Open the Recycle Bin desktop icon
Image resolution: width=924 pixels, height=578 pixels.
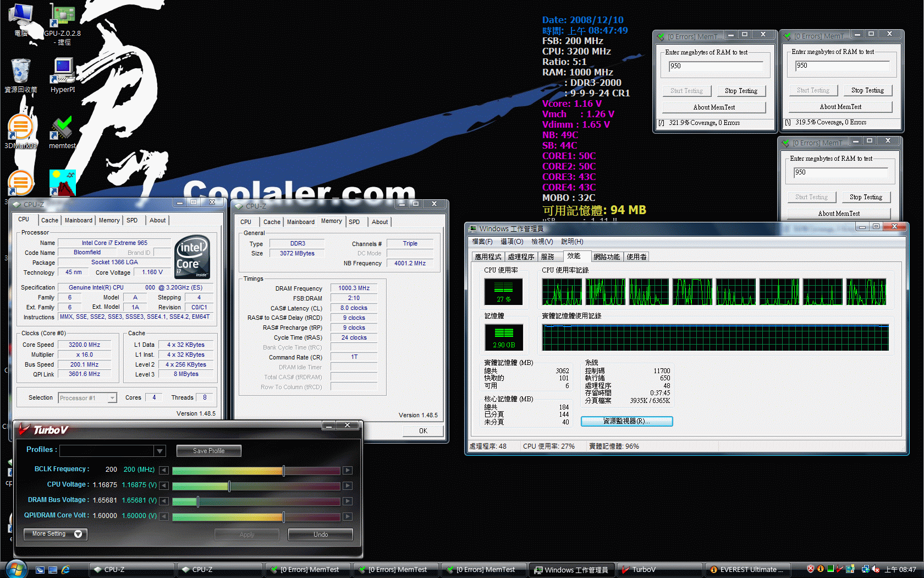[21, 75]
